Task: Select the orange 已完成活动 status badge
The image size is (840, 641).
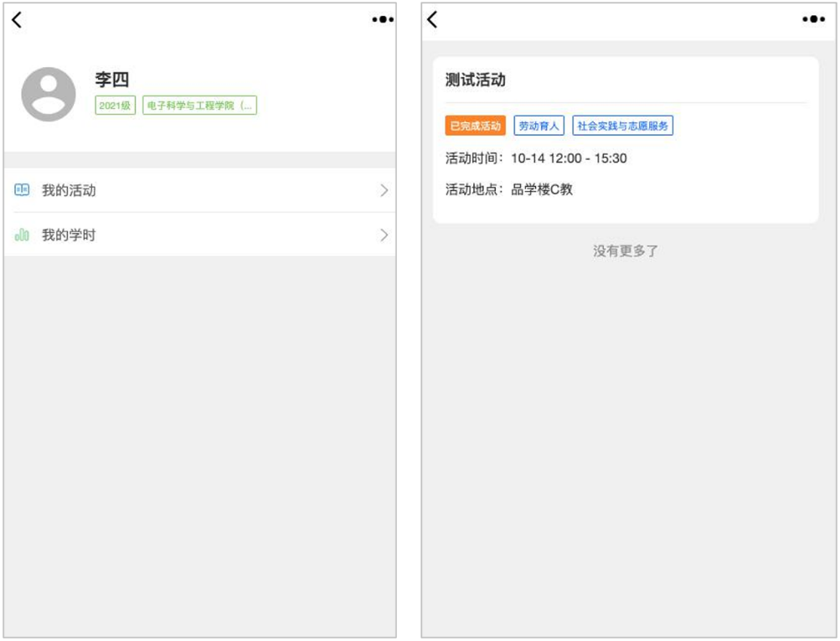Action: point(475,127)
